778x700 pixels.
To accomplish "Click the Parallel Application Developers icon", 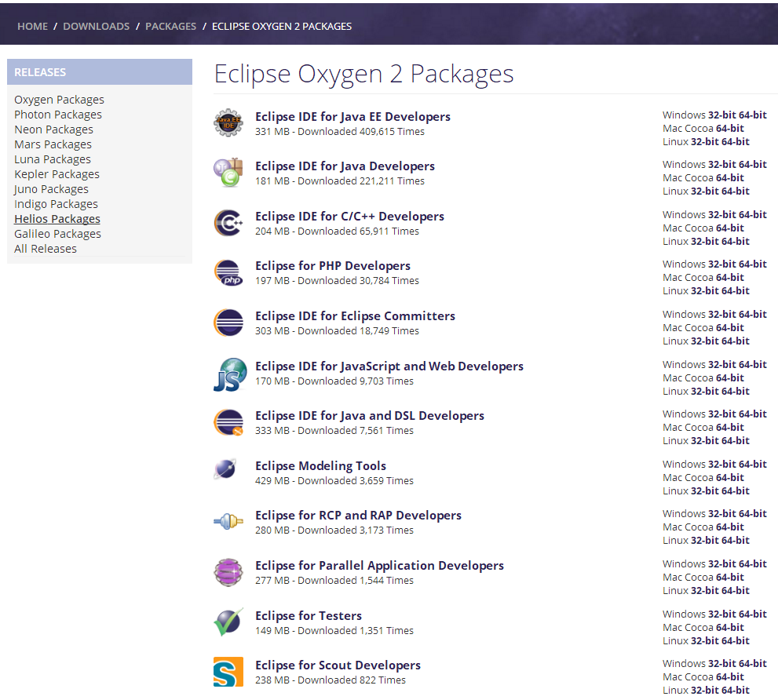I will pos(228,572).
